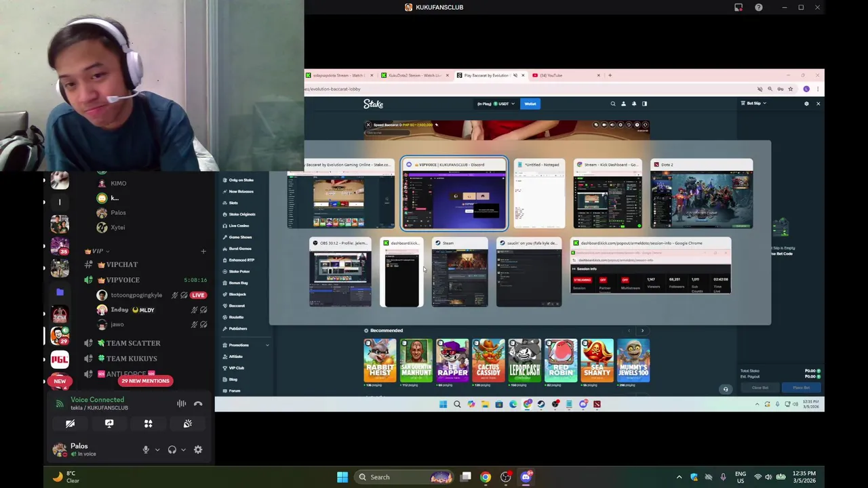Select the VIPVOICE voice channel

pyautogui.click(x=122, y=280)
